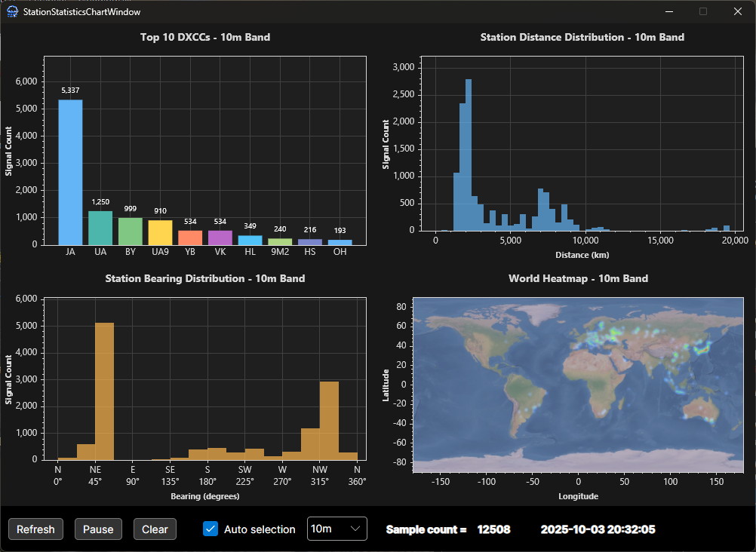
Task: Click the tallest distance histogram bar
Action: pyautogui.click(x=468, y=155)
